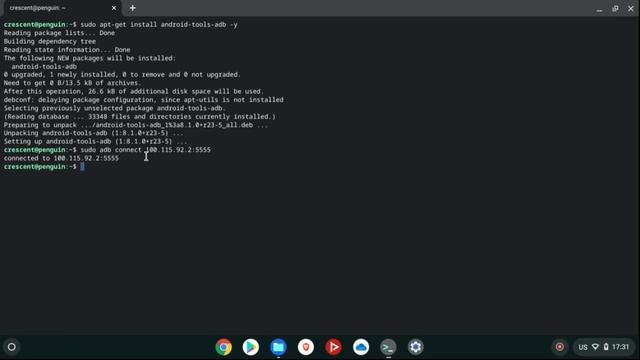Open the Brave browser shelf icon

tap(306, 347)
